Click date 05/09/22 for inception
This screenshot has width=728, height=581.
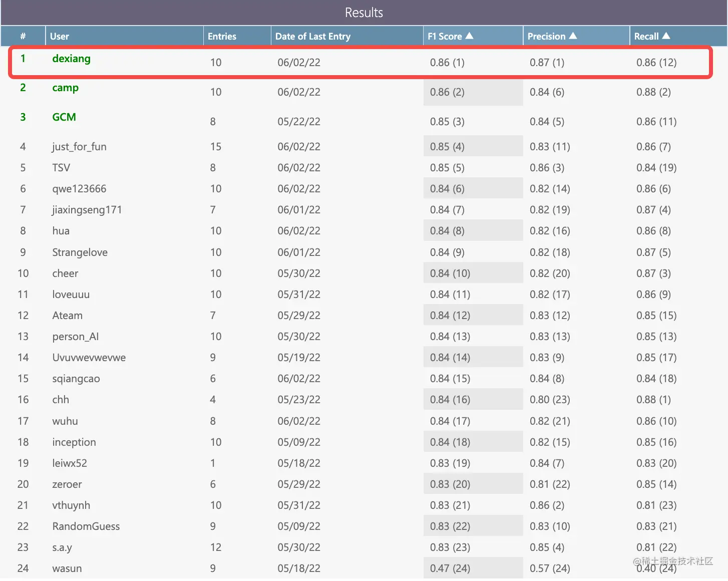[299, 442]
